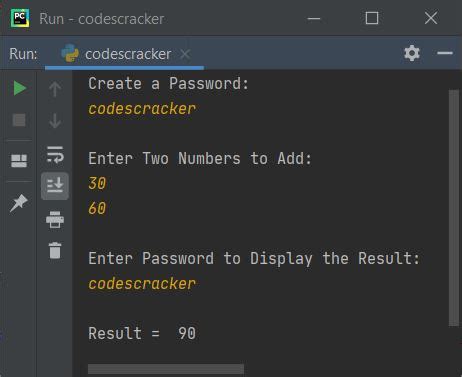Toggle soft-wrap for console output
This screenshot has height=377, width=462.
[x=55, y=155]
